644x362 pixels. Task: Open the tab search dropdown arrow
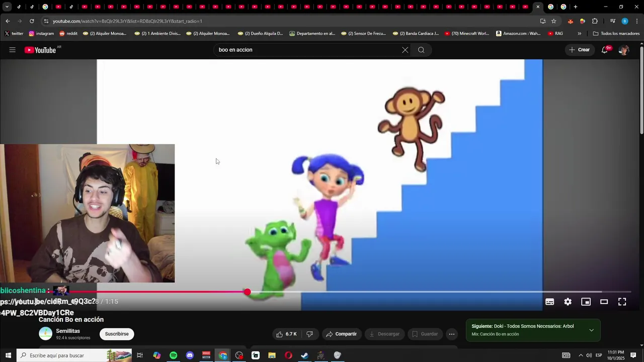[7, 7]
